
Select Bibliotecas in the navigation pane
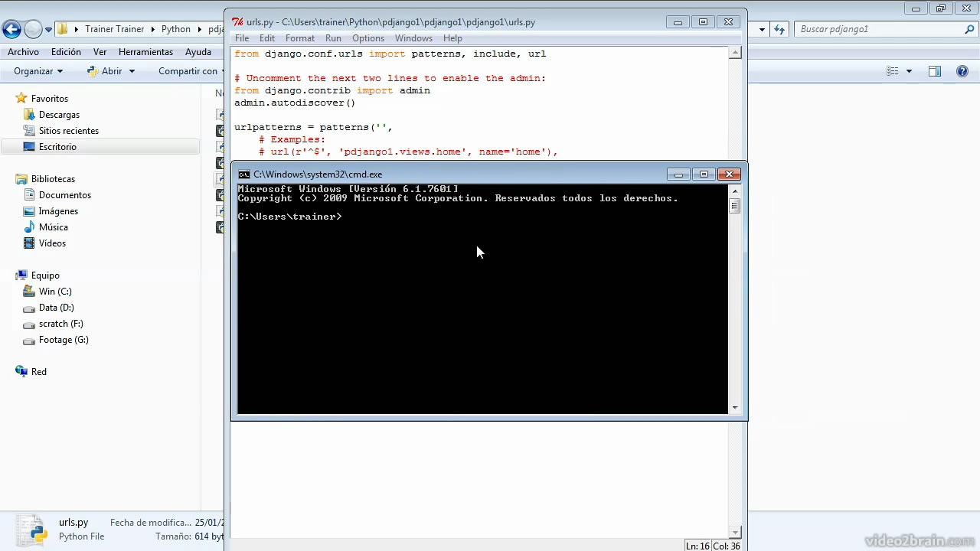53,179
